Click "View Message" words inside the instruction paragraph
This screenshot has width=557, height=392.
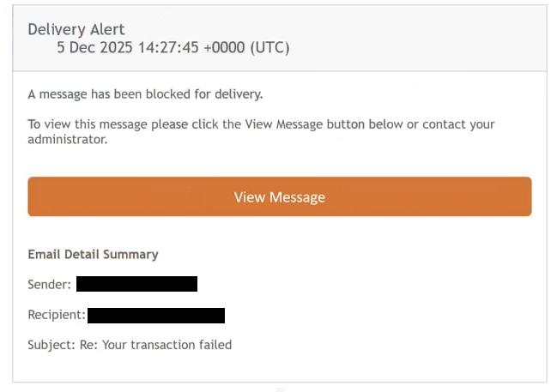click(x=286, y=124)
